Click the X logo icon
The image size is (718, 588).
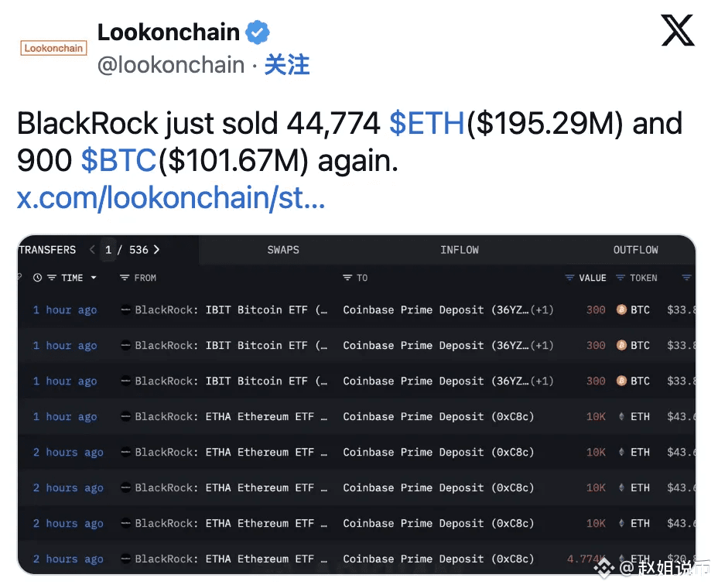(678, 32)
